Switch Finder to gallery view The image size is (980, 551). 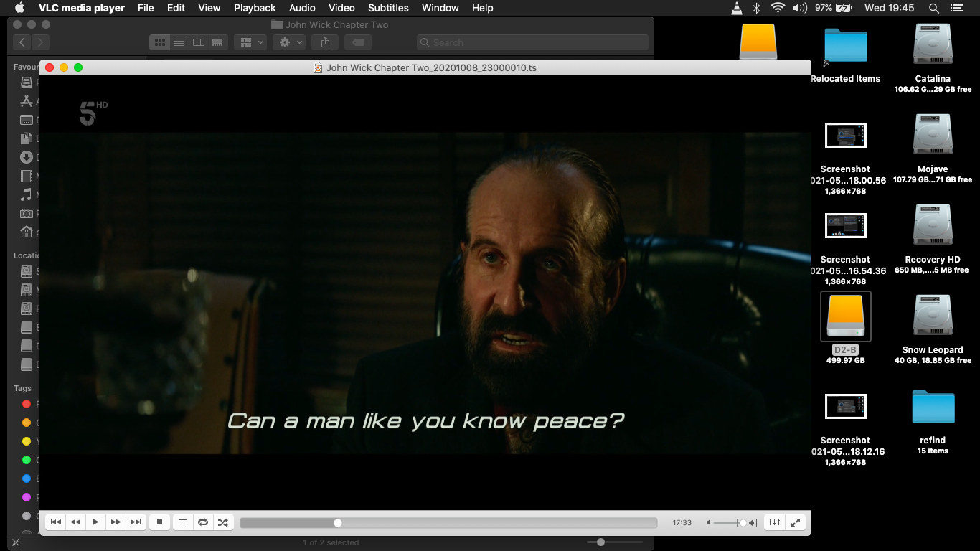(218, 42)
